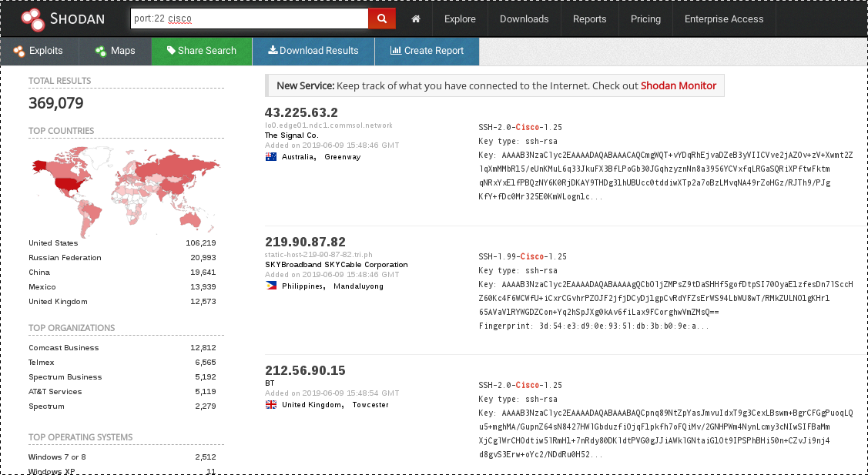
Task: Click the Create Report button
Action: pyautogui.click(x=427, y=51)
